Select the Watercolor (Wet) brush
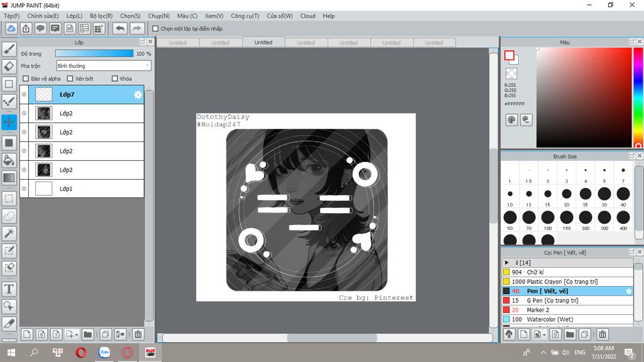Screen dimensions: 644x362 (x=567, y=319)
